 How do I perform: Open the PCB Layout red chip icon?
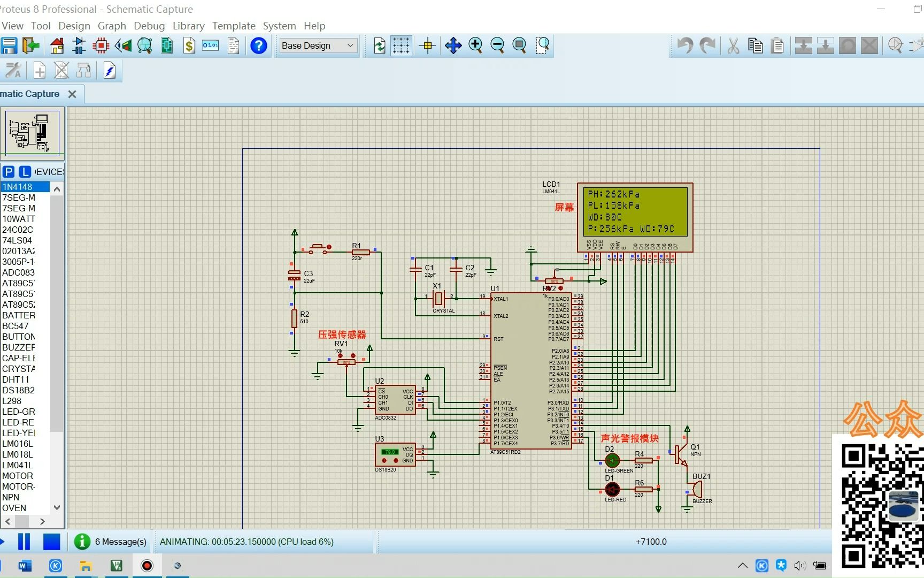[x=101, y=45]
